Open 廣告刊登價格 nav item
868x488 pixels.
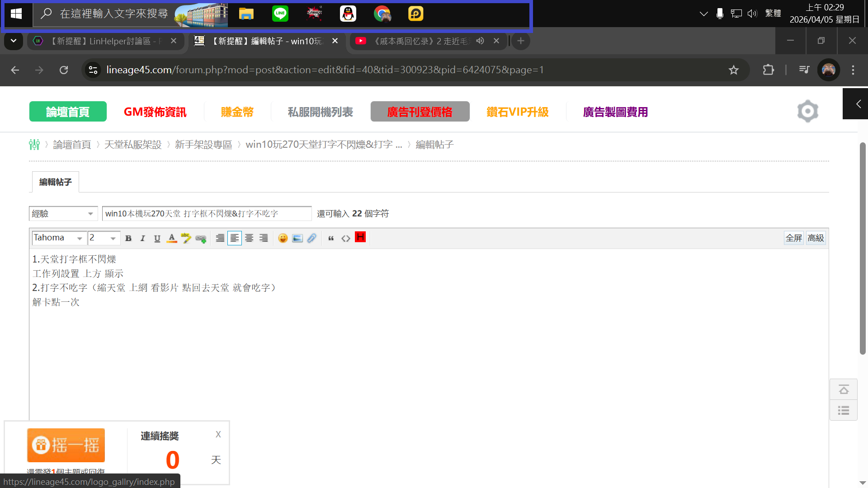pos(420,112)
